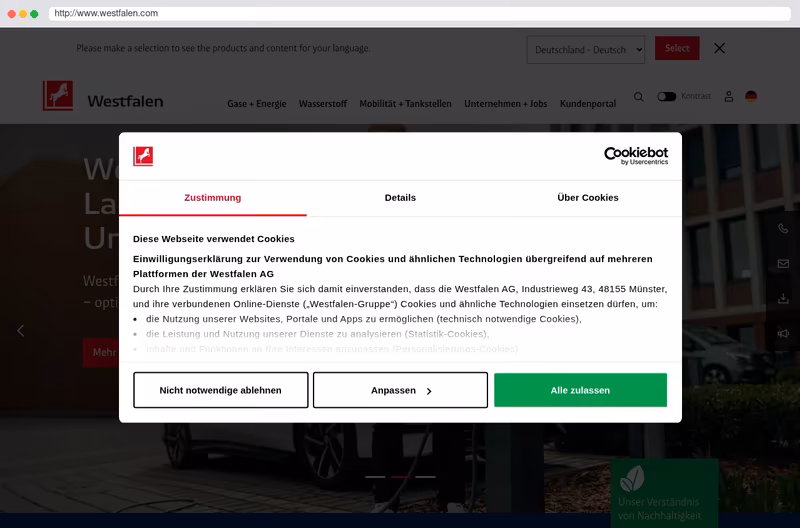Switch to the Details tab
The image size is (800, 528).
(400, 198)
